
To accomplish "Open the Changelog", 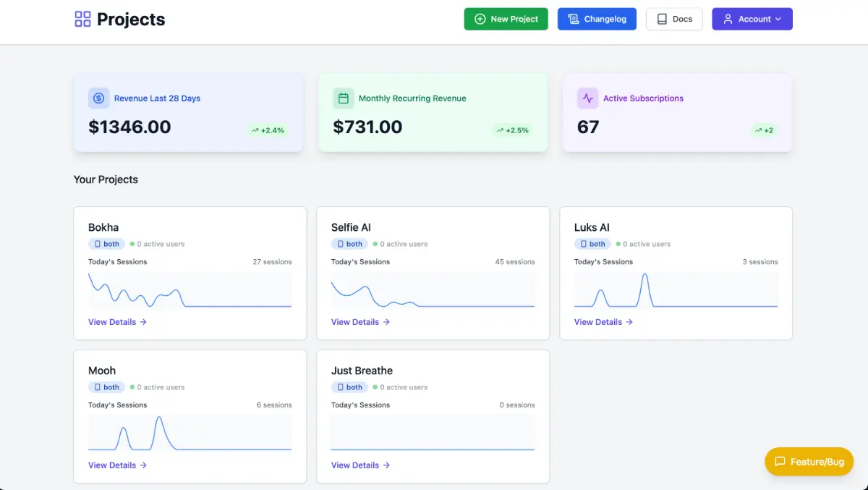I will pyautogui.click(x=597, y=19).
